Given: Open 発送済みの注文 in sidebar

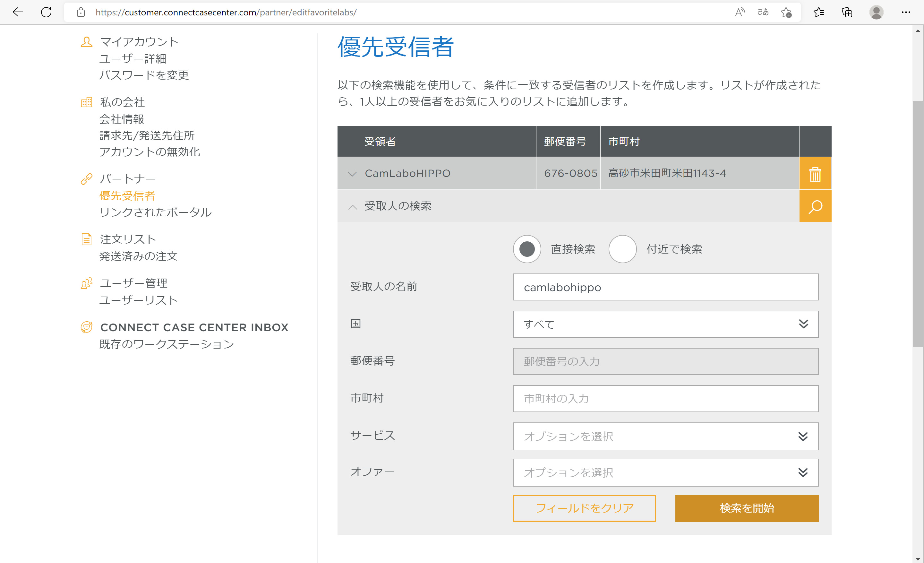Looking at the screenshot, I should coord(138,256).
